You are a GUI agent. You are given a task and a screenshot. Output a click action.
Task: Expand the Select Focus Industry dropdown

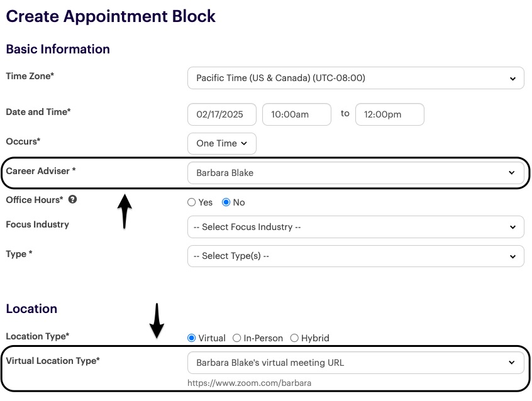pyautogui.click(x=355, y=227)
